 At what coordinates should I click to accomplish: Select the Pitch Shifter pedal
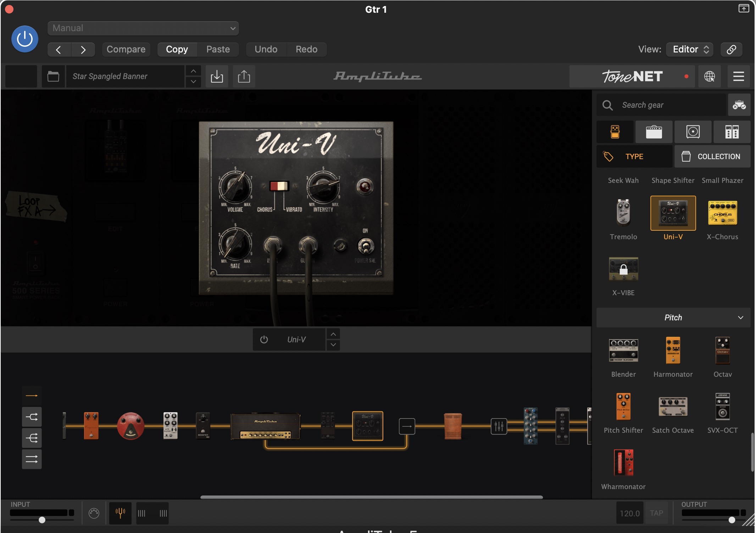pos(623,406)
